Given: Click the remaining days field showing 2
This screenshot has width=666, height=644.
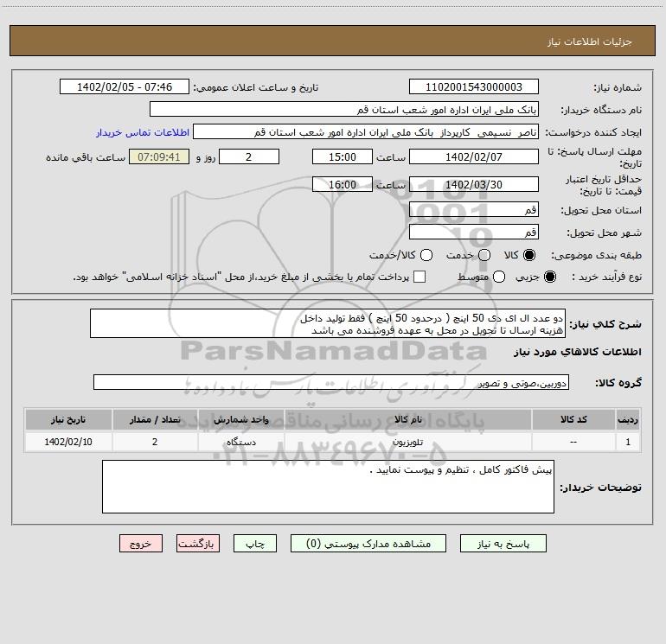Looking at the screenshot, I should [249, 156].
